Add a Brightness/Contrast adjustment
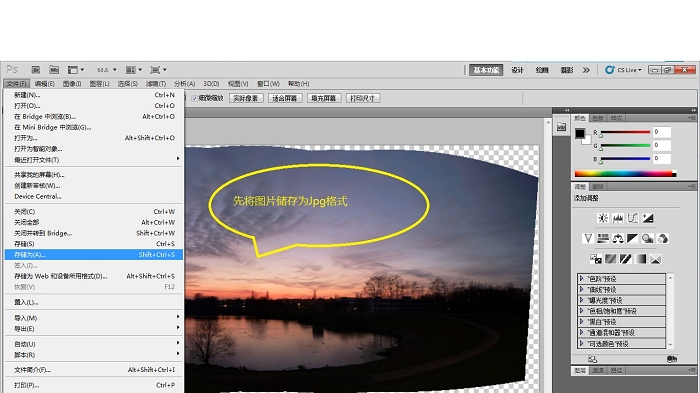 click(603, 218)
